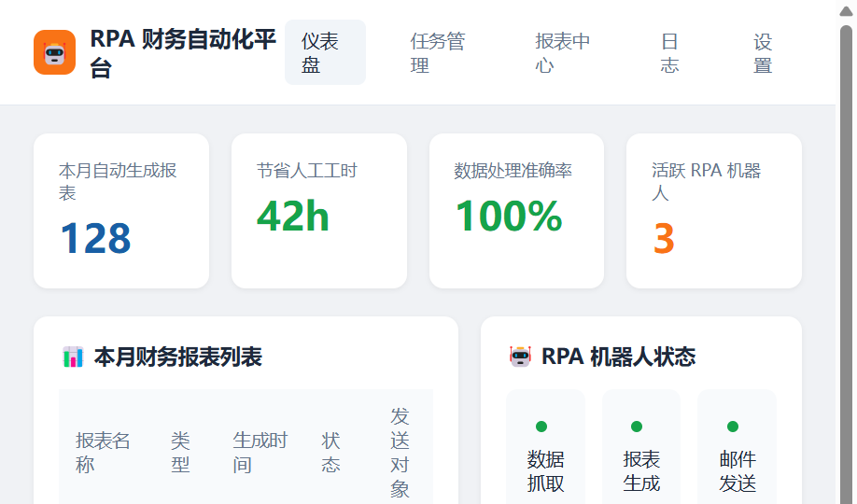Select the 数据抓取 robot card

pyautogui.click(x=545, y=447)
